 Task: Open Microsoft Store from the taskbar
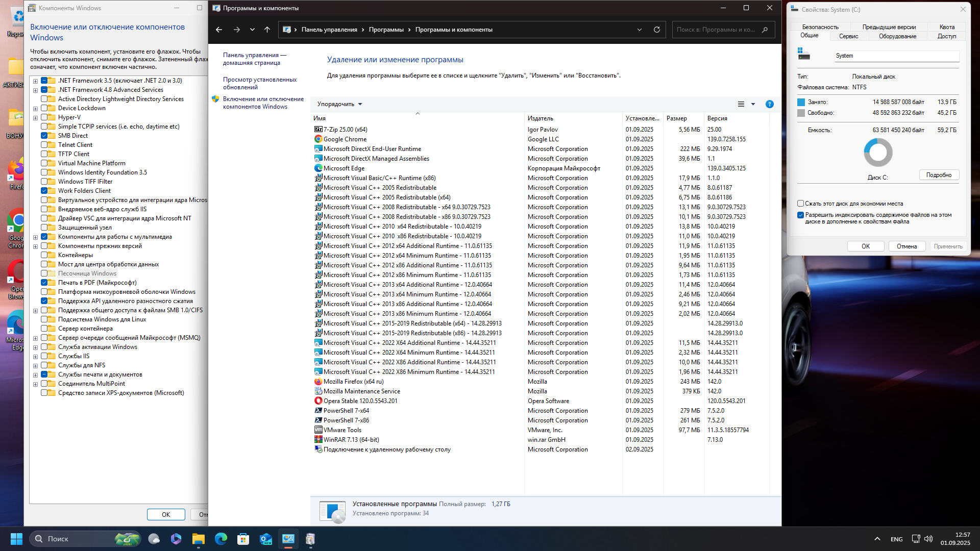tap(243, 539)
